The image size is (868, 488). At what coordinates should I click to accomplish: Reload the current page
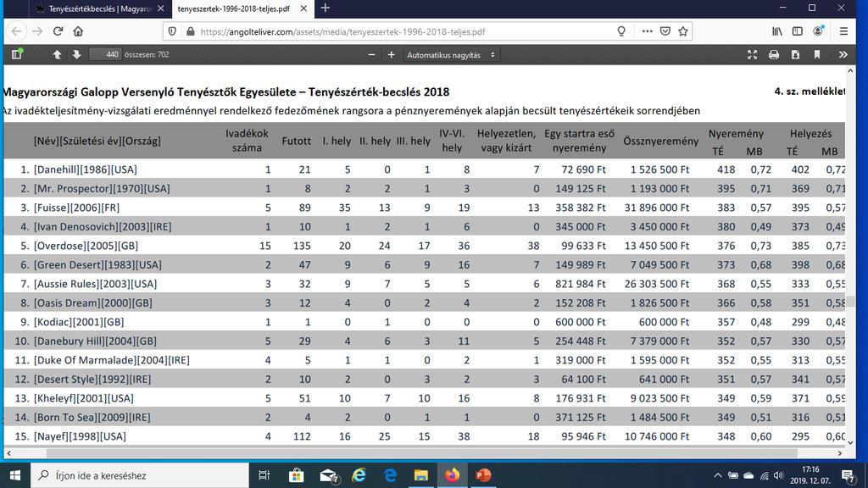58,31
